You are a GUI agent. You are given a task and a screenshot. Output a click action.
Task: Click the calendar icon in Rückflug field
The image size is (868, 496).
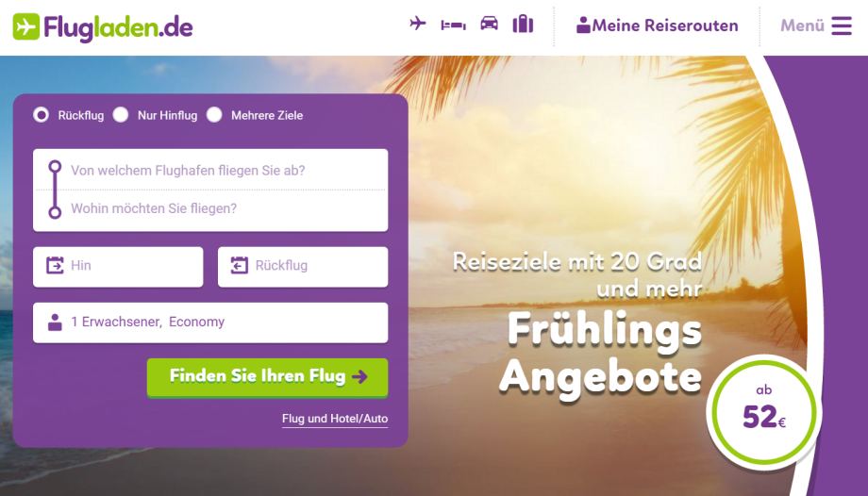[239, 266]
